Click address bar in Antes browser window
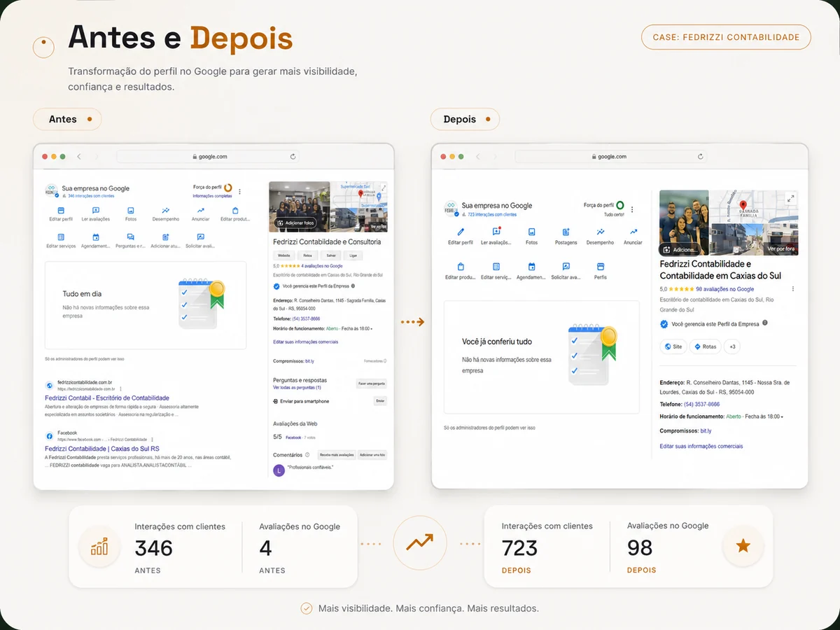Image resolution: width=840 pixels, height=630 pixels. (x=208, y=157)
